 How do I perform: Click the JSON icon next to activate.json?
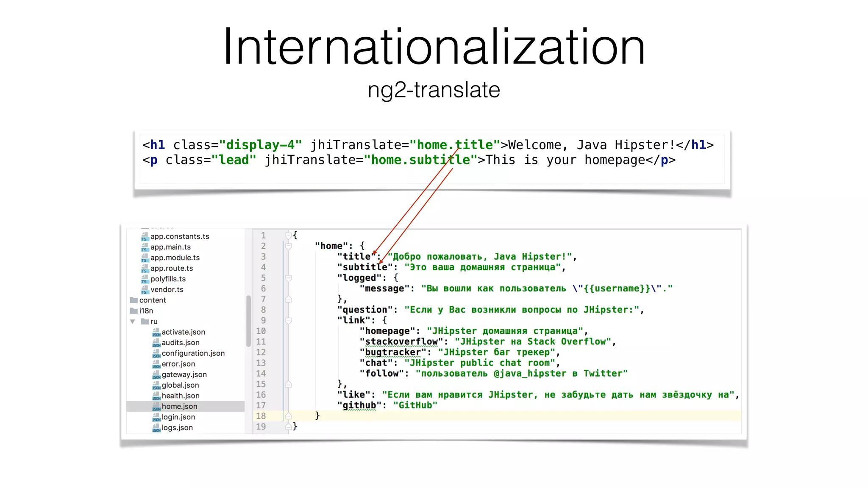(156, 333)
